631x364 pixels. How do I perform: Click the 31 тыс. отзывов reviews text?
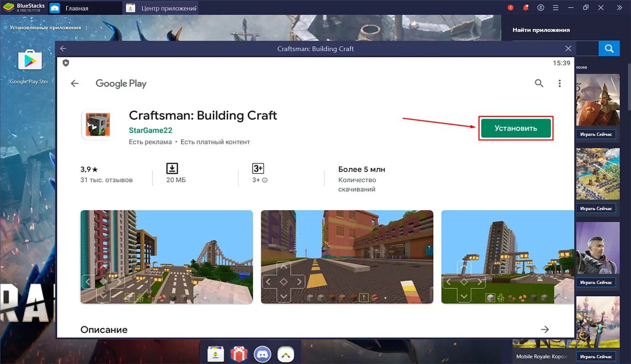point(106,180)
